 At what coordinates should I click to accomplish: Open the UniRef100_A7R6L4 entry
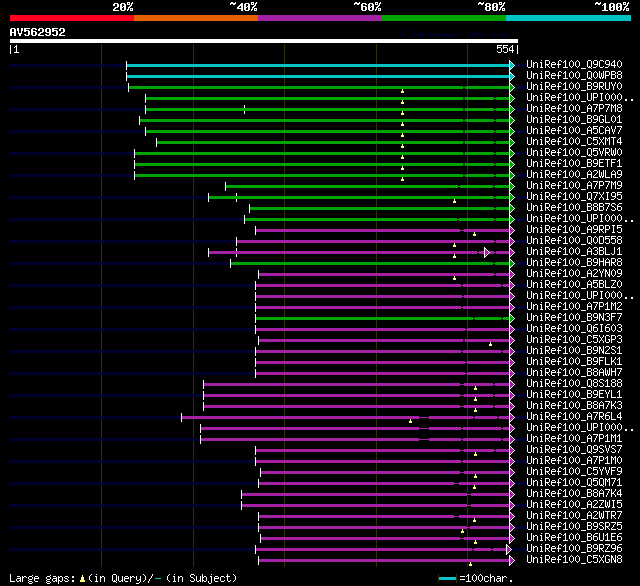tap(574, 417)
